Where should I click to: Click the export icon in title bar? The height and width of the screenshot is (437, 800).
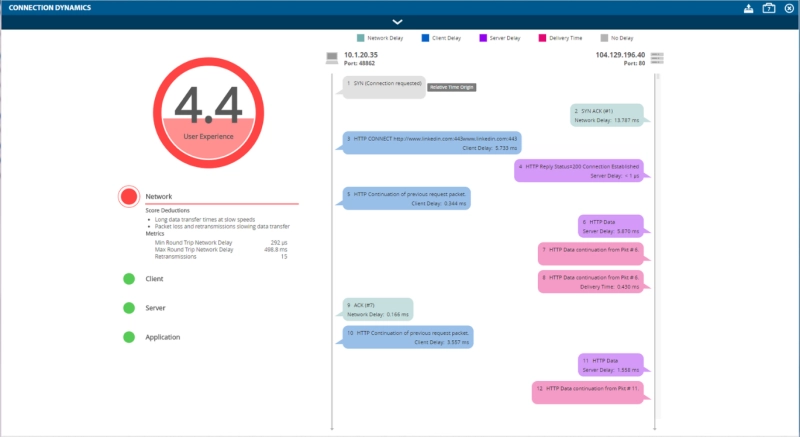(749, 8)
